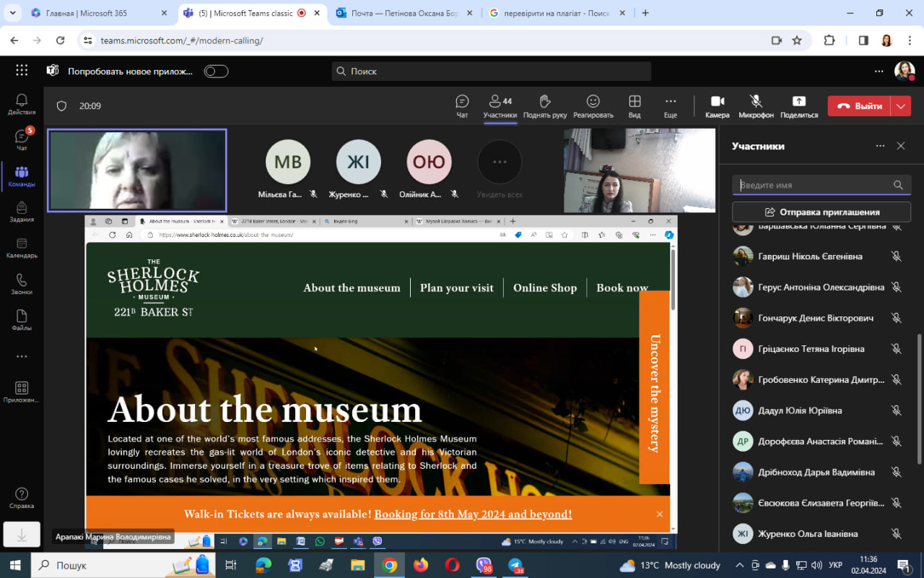Open the Chrome side panel
Image resolution: width=924 pixels, height=578 pixels.
pos(863,40)
